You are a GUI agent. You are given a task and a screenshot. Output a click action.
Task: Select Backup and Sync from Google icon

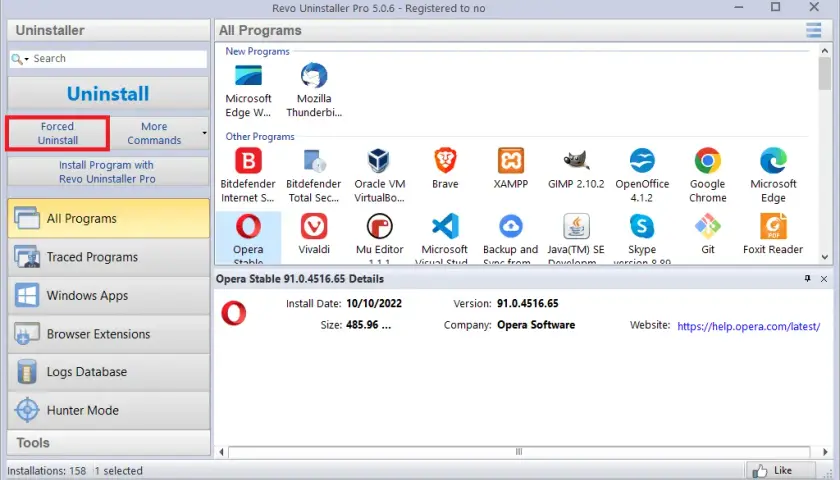tap(511, 227)
